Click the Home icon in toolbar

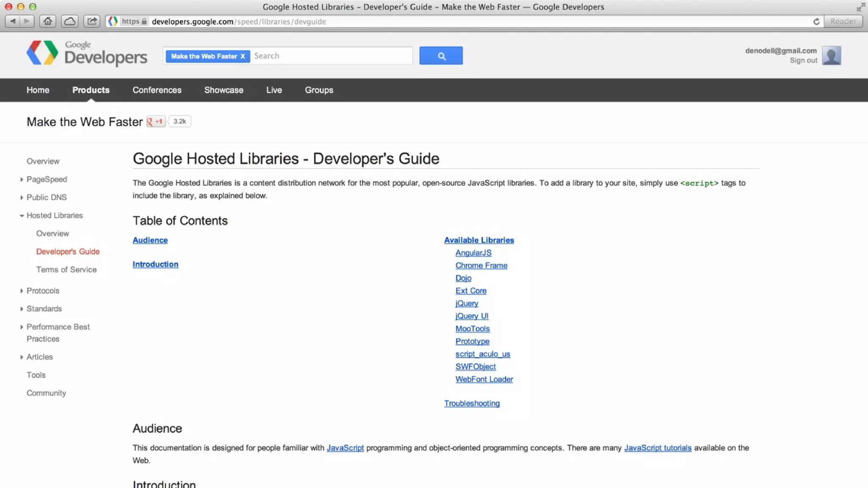click(47, 21)
